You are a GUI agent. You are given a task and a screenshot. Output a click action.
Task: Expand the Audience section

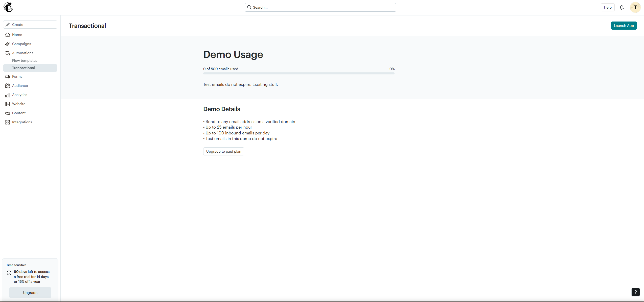click(30, 86)
